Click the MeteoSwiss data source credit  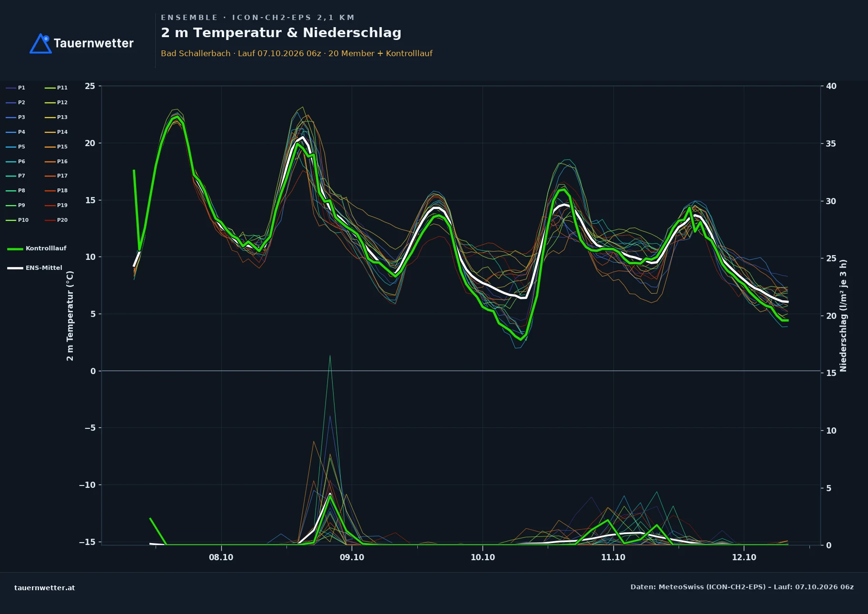[x=742, y=587]
